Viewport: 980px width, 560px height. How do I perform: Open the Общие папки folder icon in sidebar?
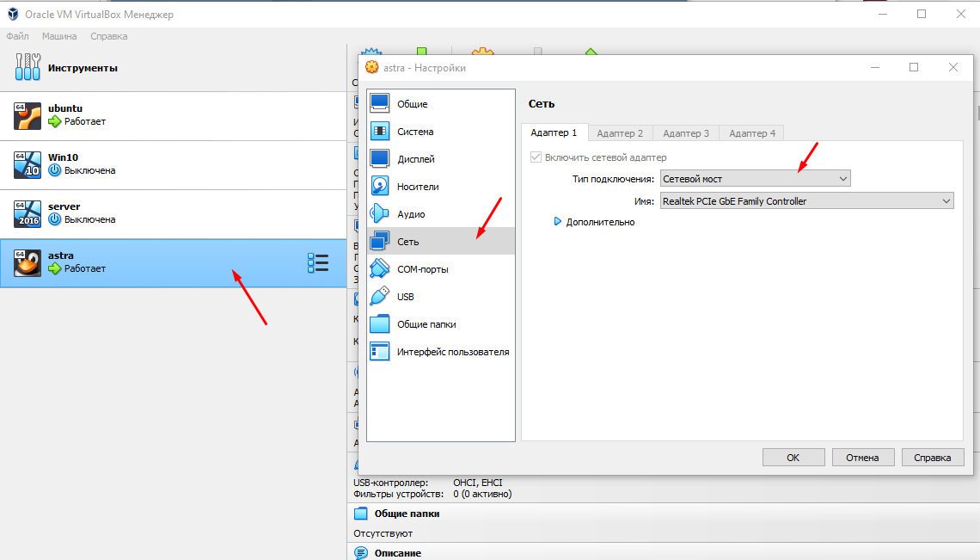[379, 323]
